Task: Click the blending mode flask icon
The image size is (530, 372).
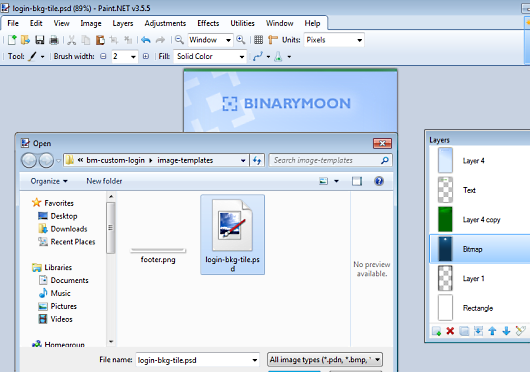Action: (x=279, y=56)
